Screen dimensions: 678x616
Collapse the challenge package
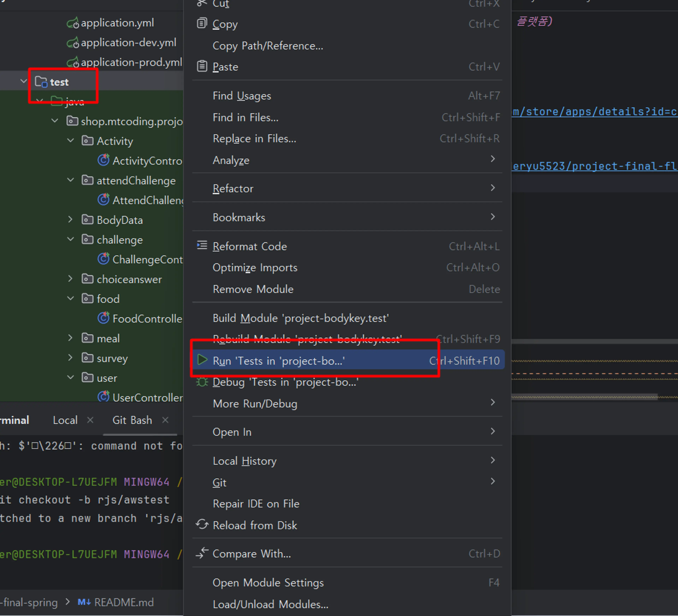coord(71,239)
